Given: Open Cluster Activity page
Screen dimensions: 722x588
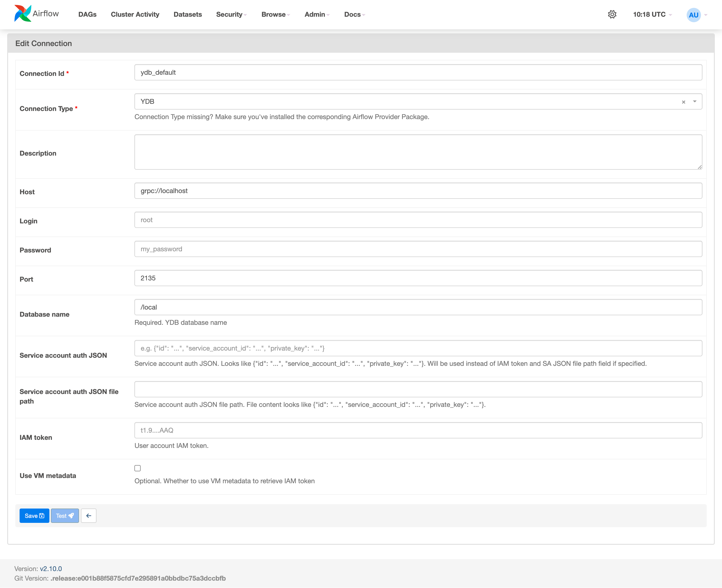Looking at the screenshot, I should [x=135, y=15].
